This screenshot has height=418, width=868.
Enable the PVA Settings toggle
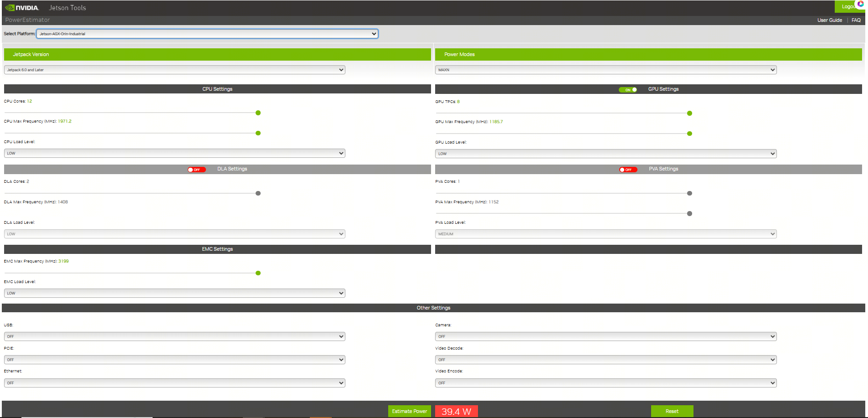628,170
